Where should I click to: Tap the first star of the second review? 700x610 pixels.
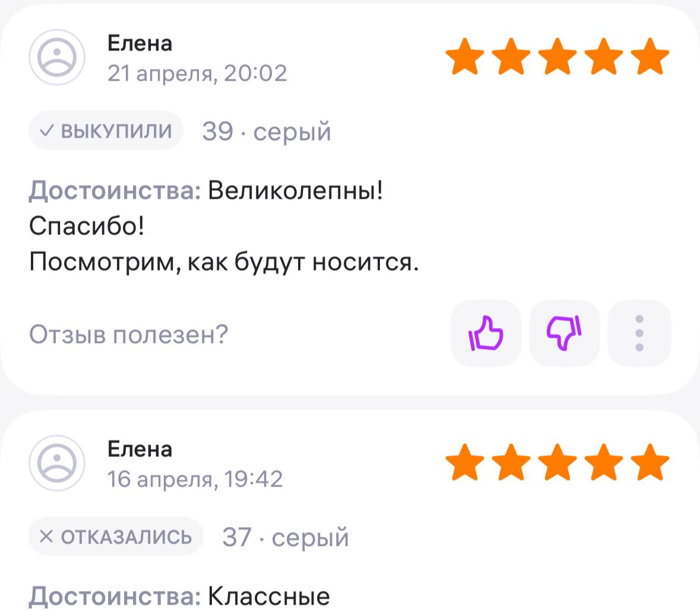(465, 463)
